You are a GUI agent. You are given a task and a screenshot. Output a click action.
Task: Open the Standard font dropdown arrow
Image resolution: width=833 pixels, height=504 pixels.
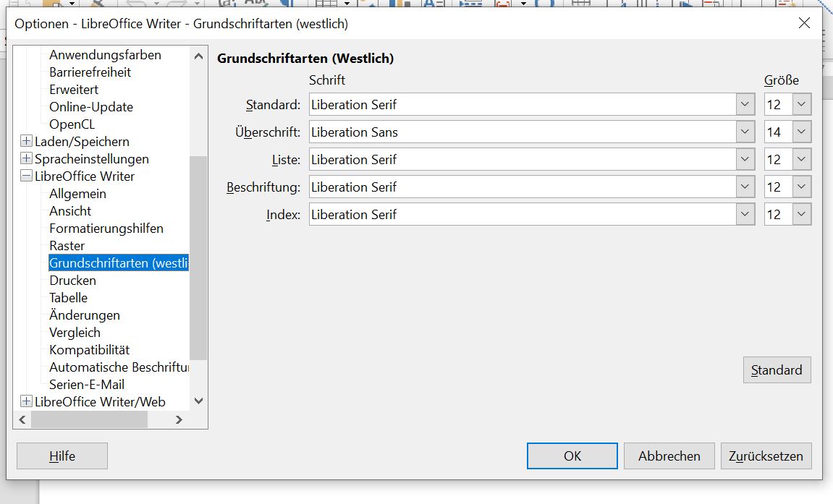(x=745, y=105)
